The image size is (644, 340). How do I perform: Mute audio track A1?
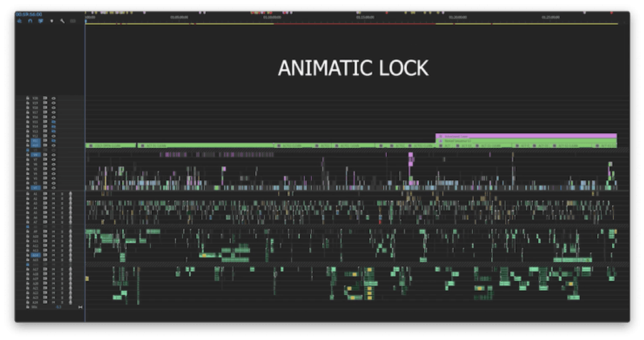point(53,194)
